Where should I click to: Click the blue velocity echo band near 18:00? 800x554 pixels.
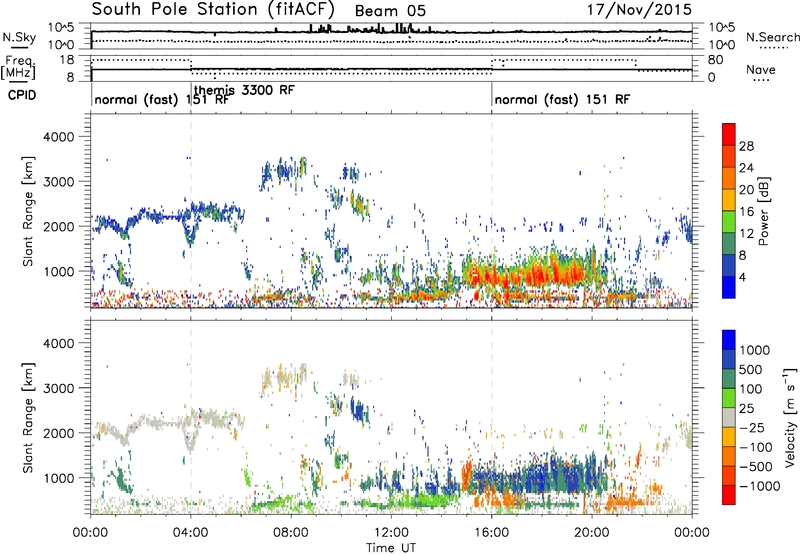541,477
